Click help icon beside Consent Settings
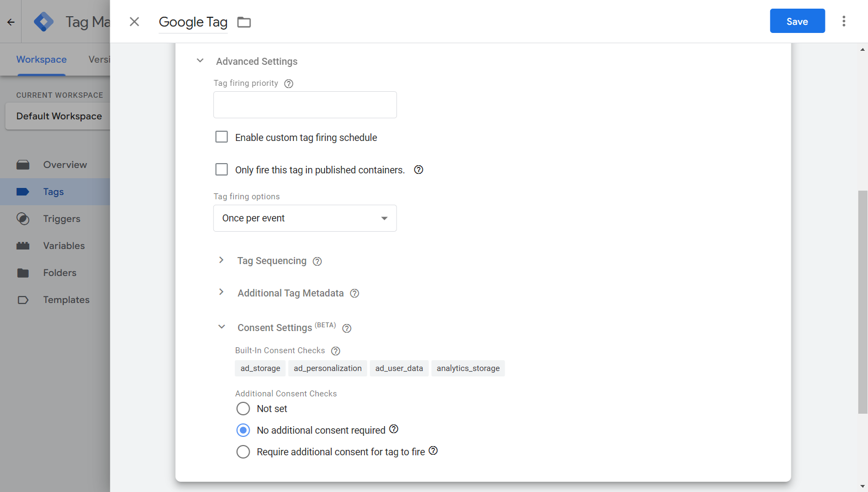The height and width of the screenshot is (492, 868). click(x=347, y=328)
